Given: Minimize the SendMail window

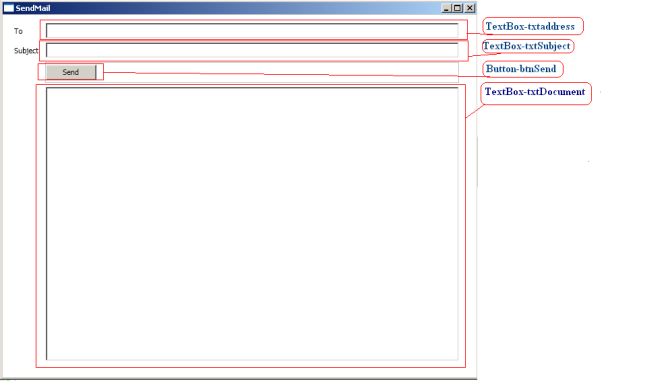Looking at the screenshot, I should click(x=446, y=8).
